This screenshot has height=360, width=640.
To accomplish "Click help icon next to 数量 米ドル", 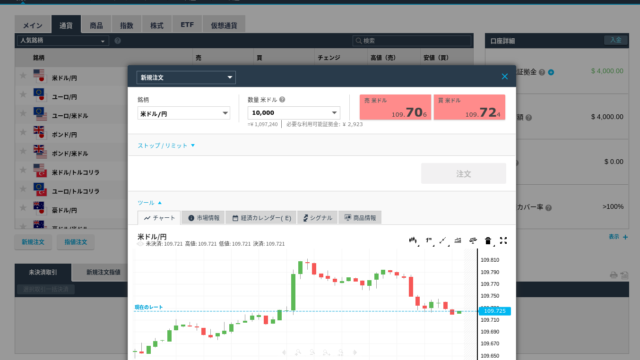I will tap(282, 99).
